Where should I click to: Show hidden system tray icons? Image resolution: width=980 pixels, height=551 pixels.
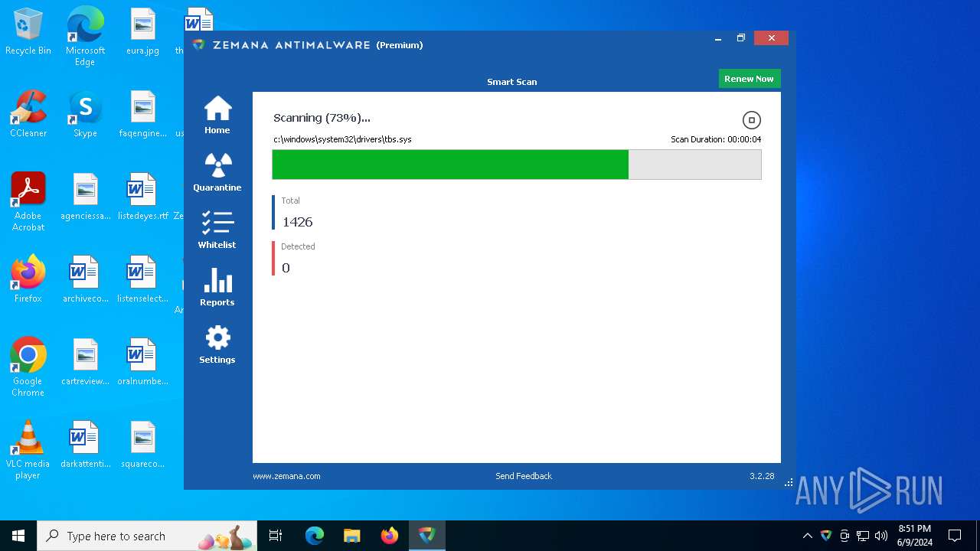coord(808,536)
